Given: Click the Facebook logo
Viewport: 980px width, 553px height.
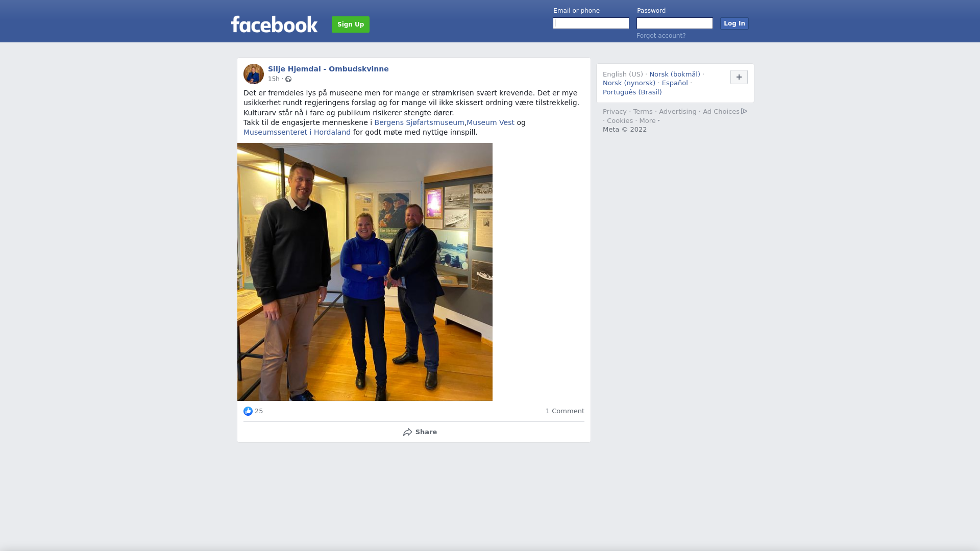Looking at the screenshot, I should pyautogui.click(x=274, y=24).
